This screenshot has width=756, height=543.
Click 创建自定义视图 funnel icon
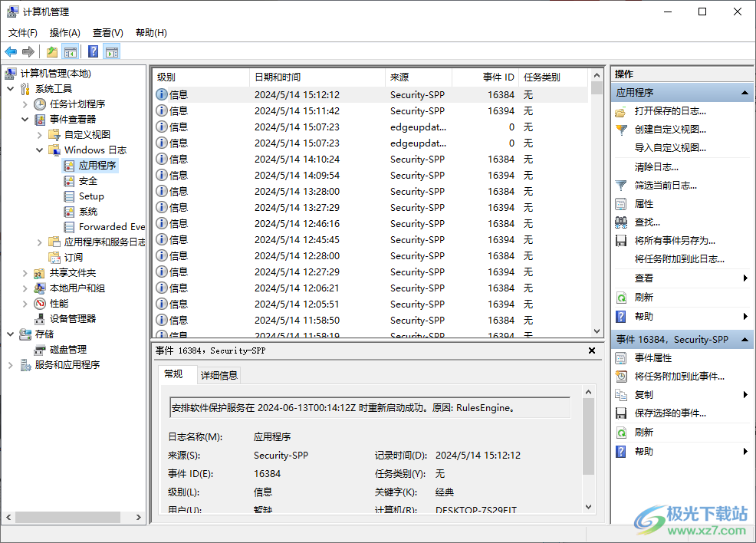click(621, 130)
